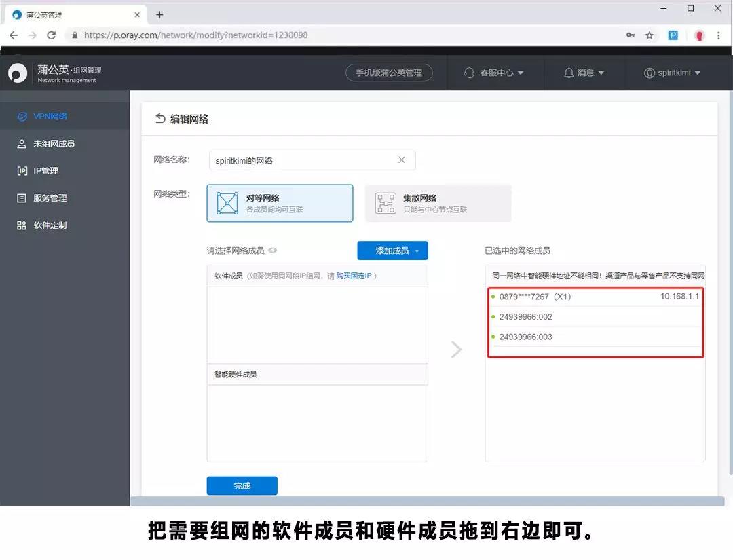Reload the page with the refresh icon

(x=52, y=35)
